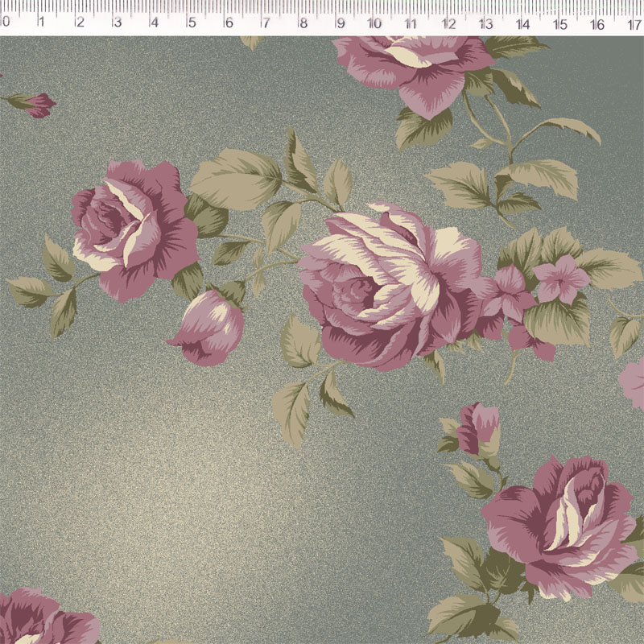Click the small bud above bottom-right rose
This screenshot has height=644, width=644.
pos(479,428)
